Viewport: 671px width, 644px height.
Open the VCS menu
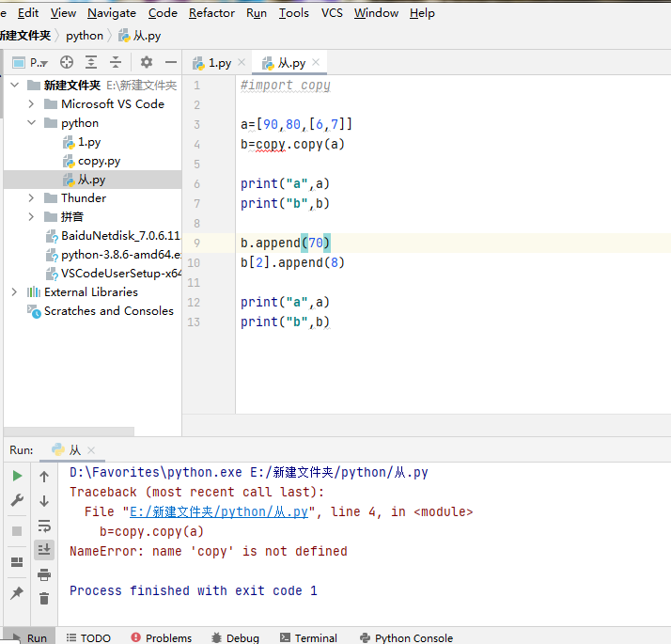click(332, 13)
